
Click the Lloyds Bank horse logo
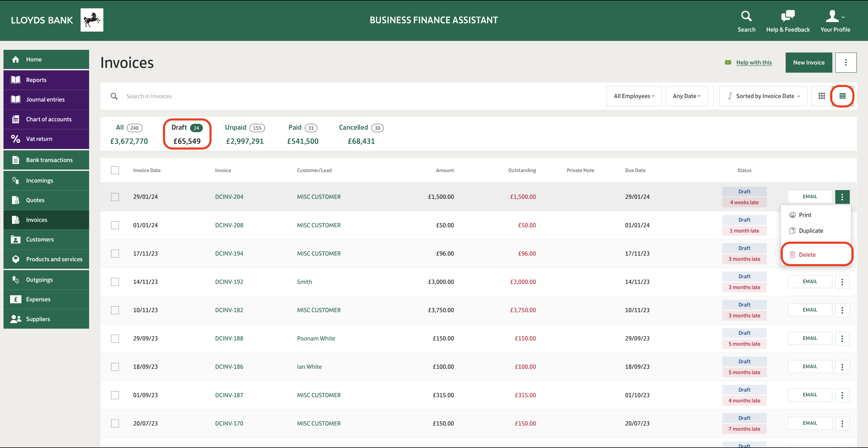pyautogui.click(x=92, y=20)
